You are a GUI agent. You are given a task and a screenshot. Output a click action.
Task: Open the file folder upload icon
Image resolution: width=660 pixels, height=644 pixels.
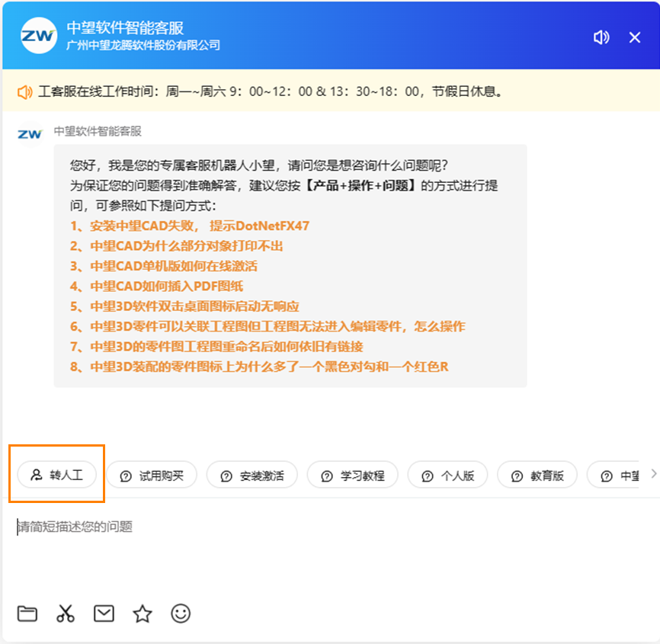(x=27, y=614)
